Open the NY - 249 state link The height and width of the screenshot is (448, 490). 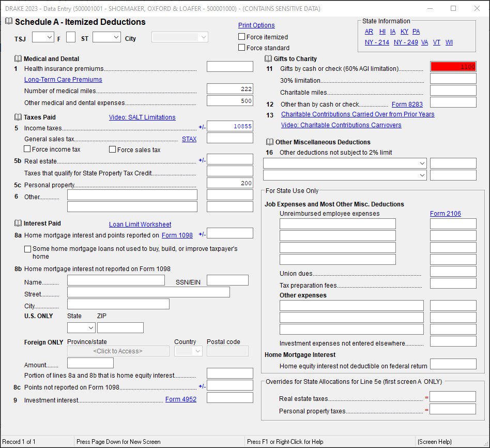tap(406, 42)
